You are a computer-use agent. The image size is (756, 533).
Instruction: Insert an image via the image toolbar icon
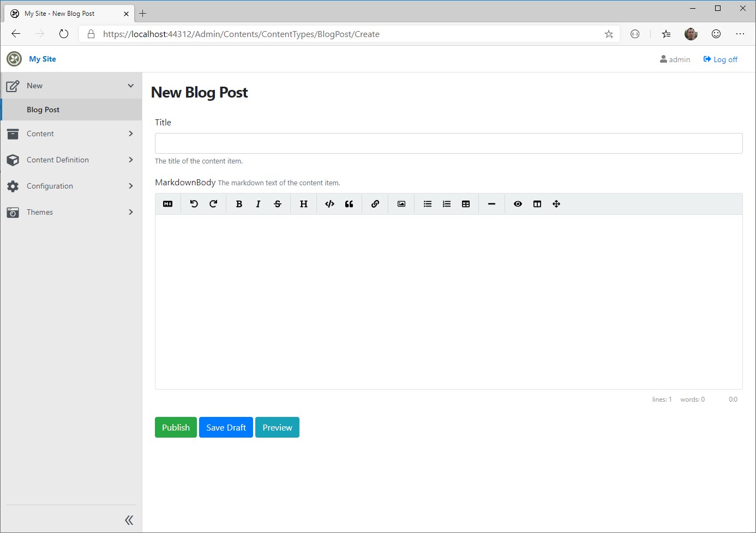[x=401, y=203]
